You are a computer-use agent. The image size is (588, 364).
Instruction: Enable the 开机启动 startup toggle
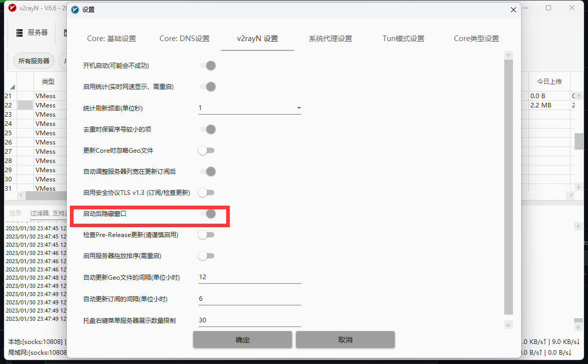pyautogui.click(x=207, y=65)
